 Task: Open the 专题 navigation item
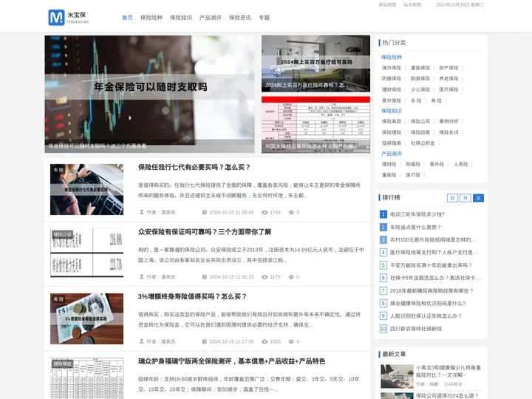coord(264,18)
